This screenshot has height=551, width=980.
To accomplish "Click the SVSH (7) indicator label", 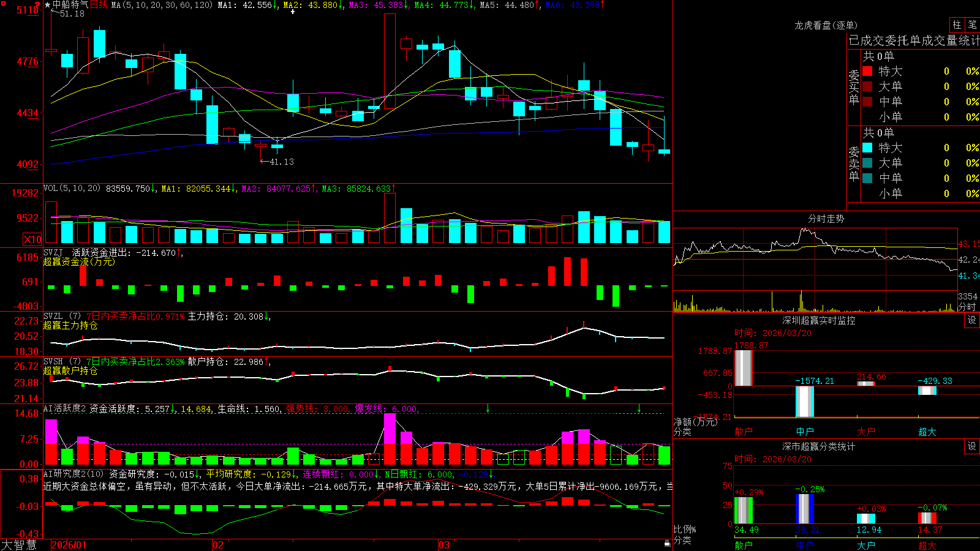I will (62, 362).
